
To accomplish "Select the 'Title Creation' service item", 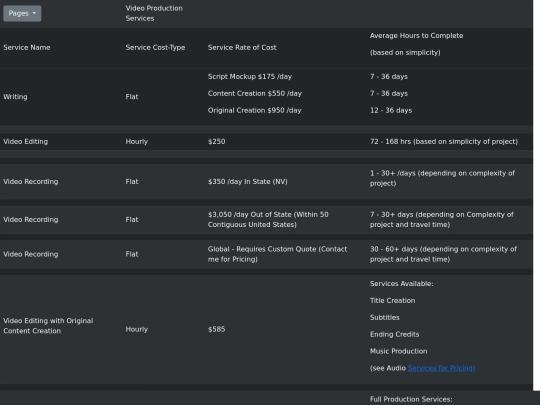I will (x=392, y=301).
